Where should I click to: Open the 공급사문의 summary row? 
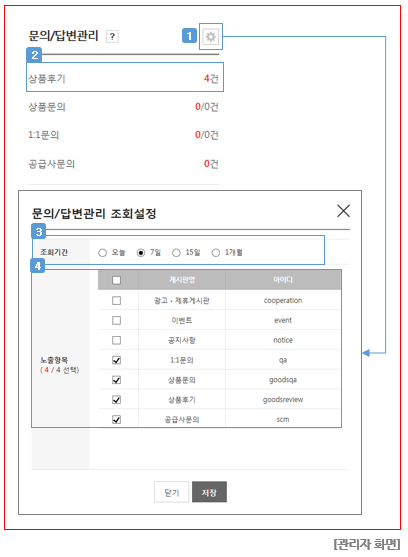point(124,164)
